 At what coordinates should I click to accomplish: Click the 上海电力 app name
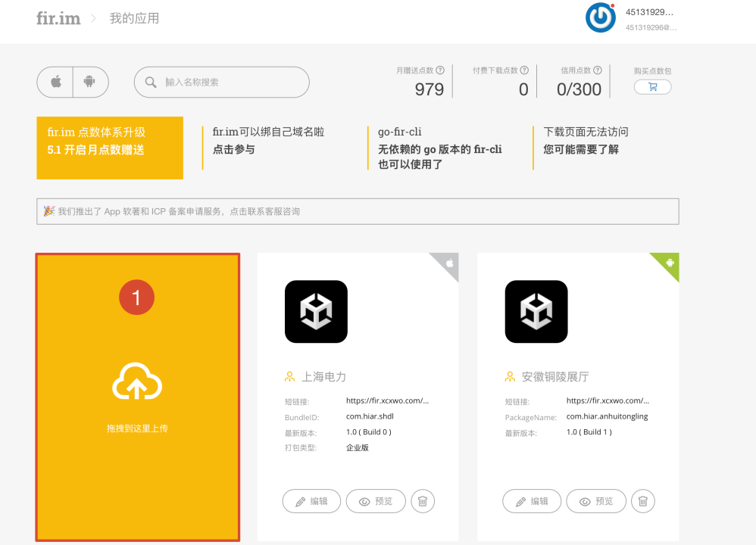click(x=324, y=377)
